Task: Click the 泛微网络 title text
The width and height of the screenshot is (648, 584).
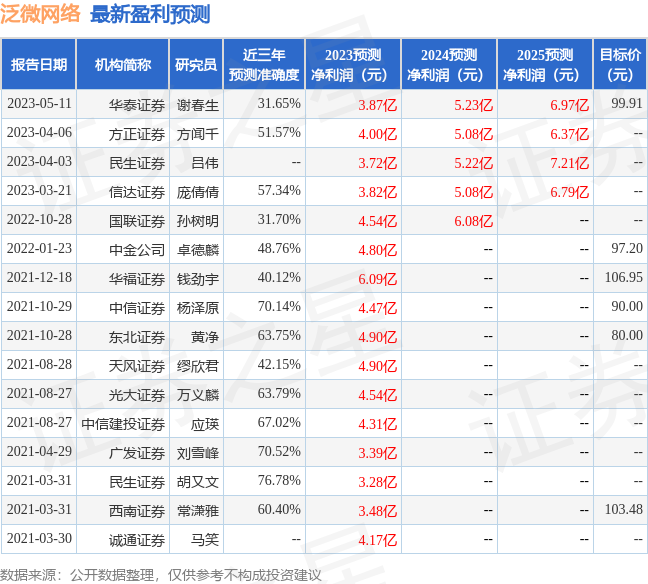Action: click(40, 14)
